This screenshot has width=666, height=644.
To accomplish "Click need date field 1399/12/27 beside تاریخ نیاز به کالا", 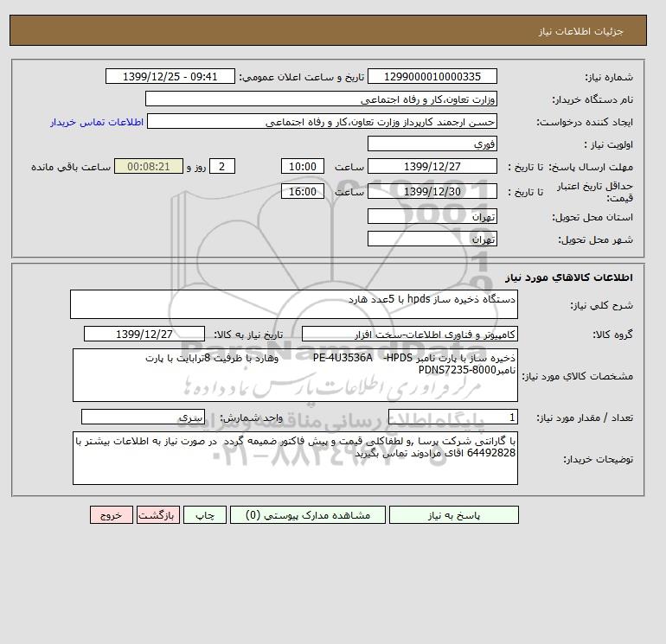I will (144, 334).
